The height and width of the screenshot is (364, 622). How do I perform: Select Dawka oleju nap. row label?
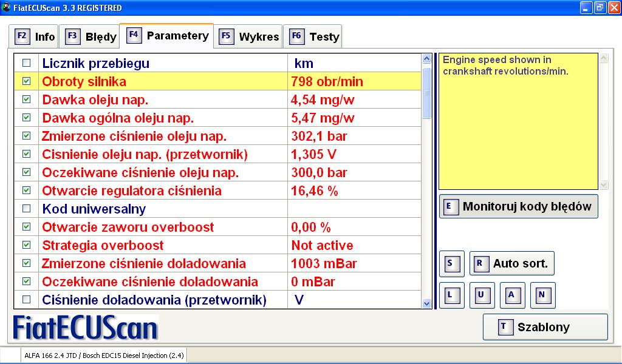[95, 100]
